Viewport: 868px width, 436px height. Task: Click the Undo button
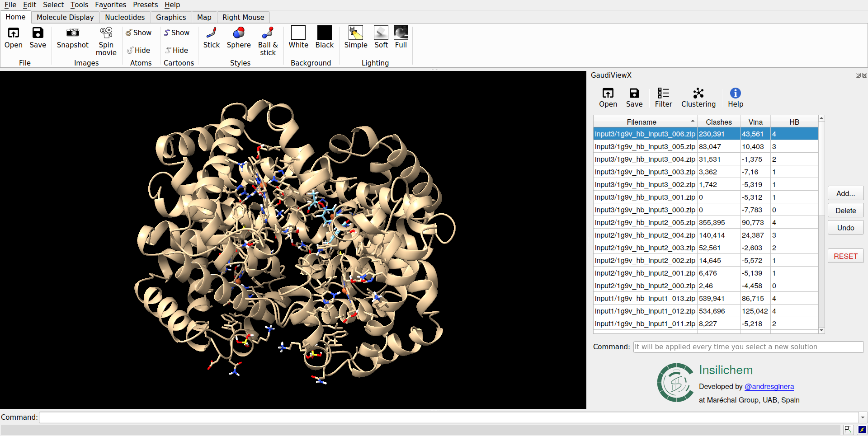click(x=845, y=228)
